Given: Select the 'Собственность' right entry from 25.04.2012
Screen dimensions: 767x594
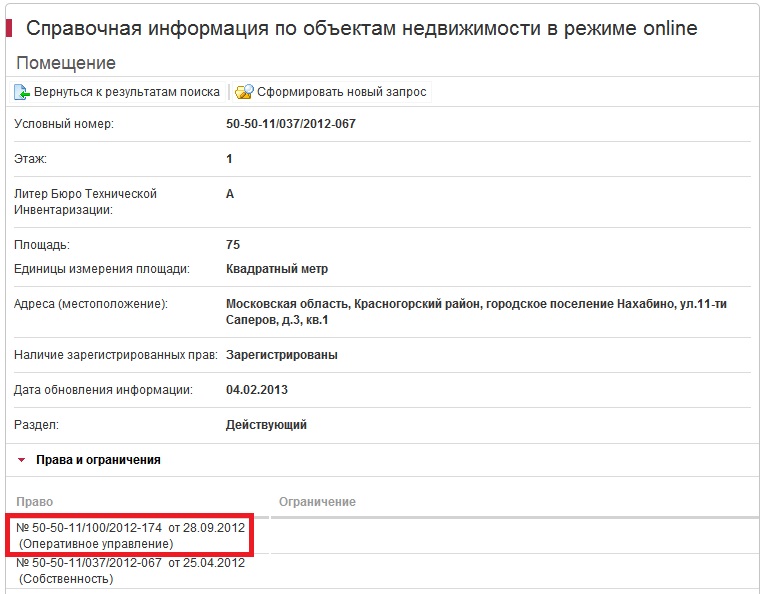Looking at the screenshot, I should [131, 570].
